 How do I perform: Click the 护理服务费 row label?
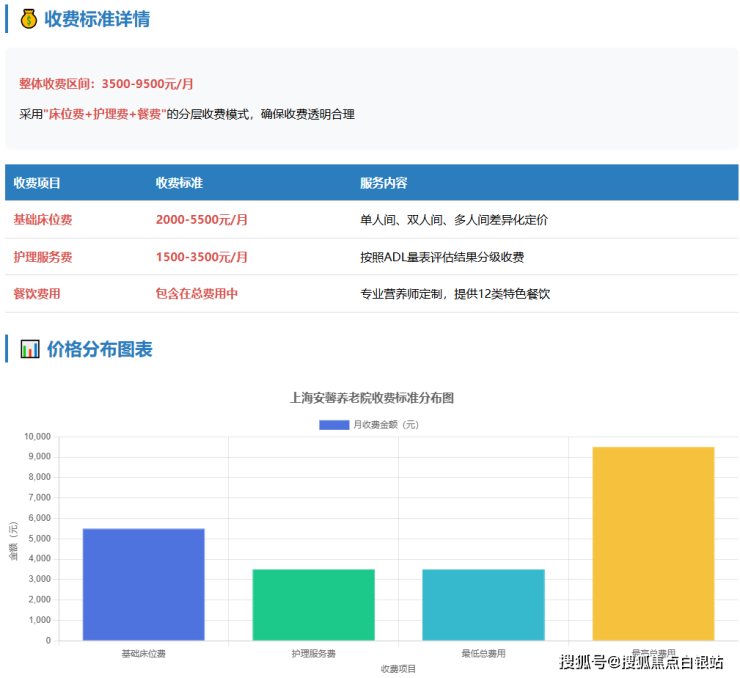pyautogui.click(x=43, y=257)
